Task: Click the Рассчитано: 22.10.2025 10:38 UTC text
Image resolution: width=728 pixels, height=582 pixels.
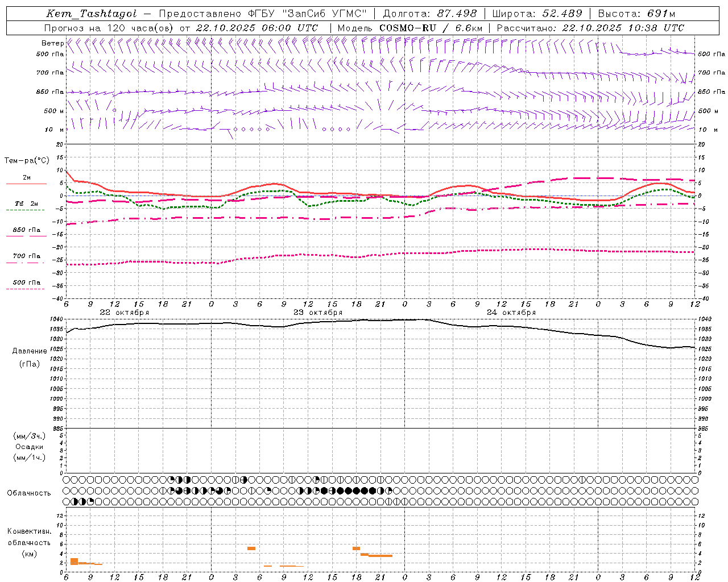Action: click(590, 28)
